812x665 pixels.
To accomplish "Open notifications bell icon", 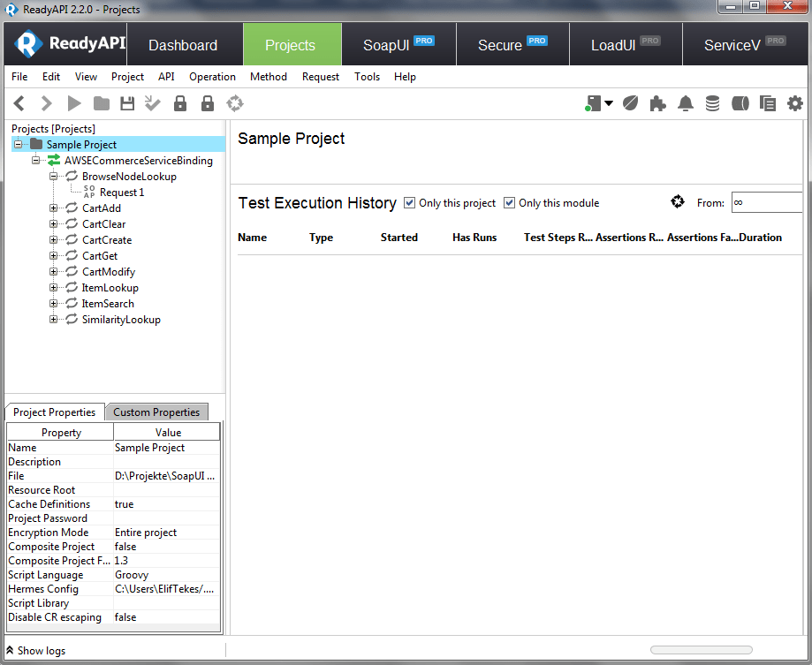I will click(685, 104).
